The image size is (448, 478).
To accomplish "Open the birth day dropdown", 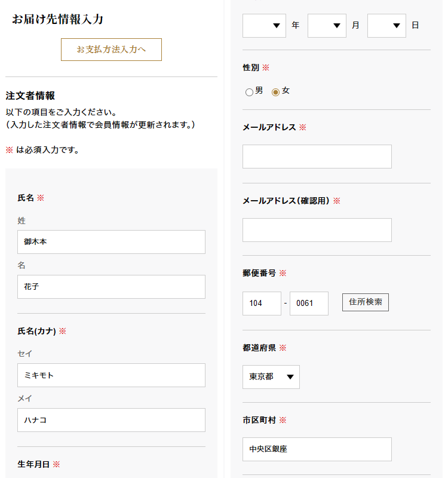I will [x=386, y=26].
